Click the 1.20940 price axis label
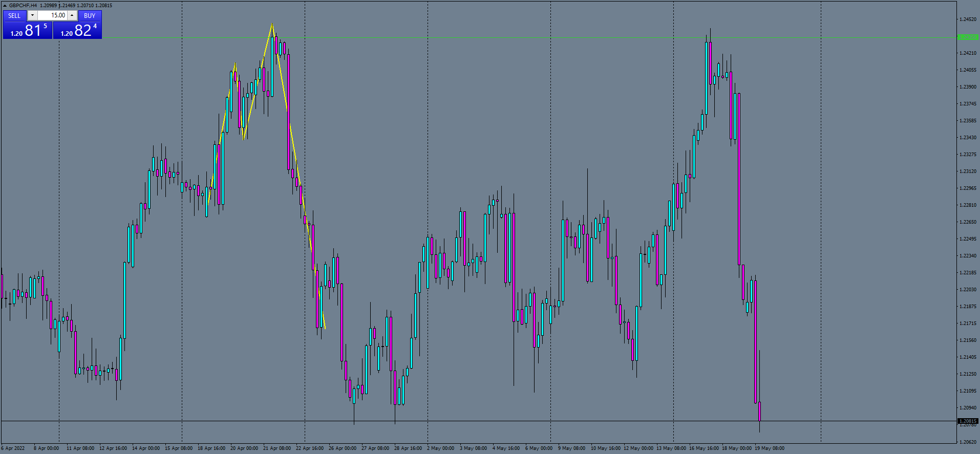This screenshot has width=980, height=454. pyautogui.click(x=968, y=408)
